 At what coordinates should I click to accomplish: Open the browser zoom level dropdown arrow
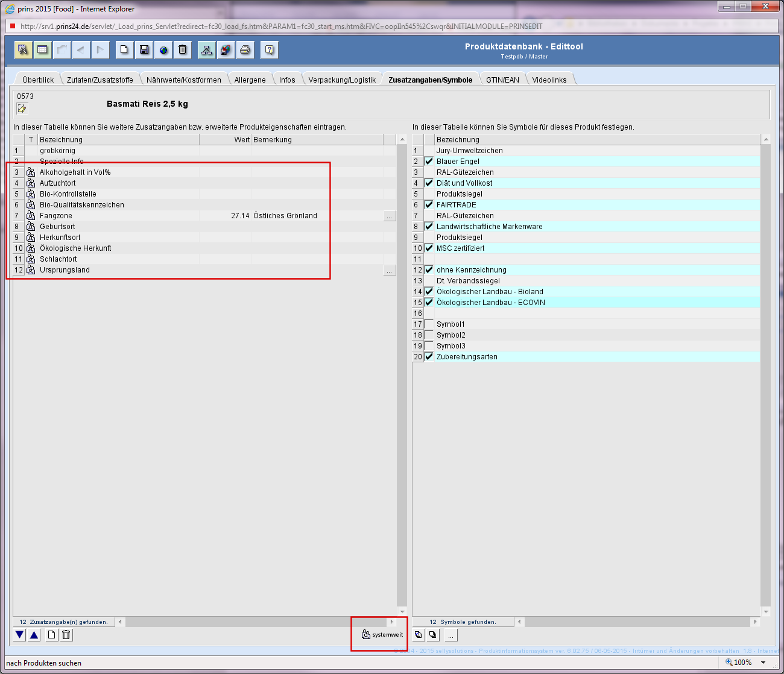[763, 663]
